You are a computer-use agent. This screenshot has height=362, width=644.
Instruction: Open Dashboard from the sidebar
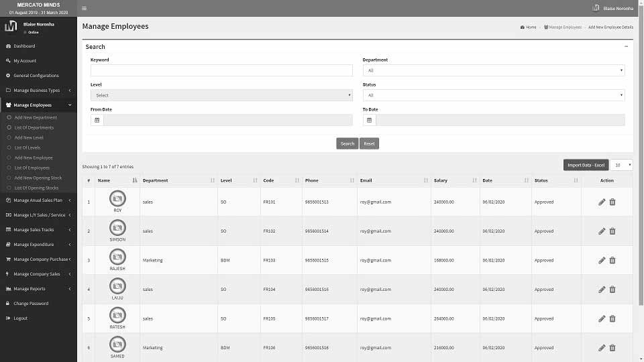click(24, 46)
